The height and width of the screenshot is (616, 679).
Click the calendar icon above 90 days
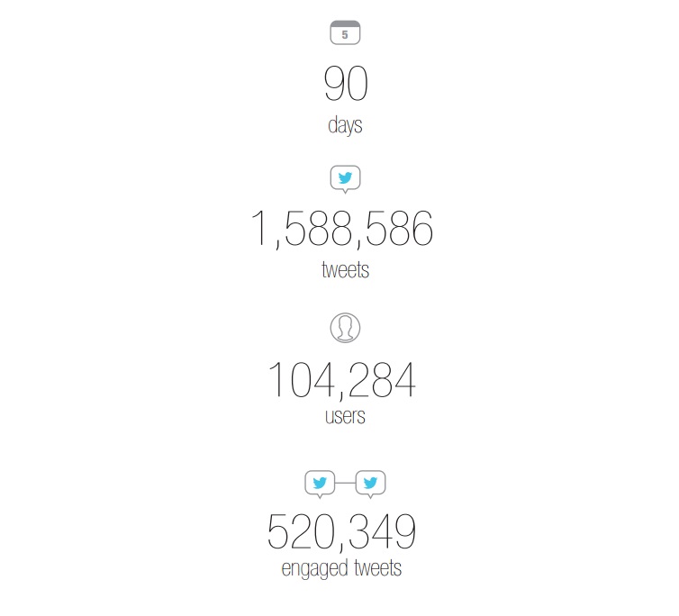(345, 32)
